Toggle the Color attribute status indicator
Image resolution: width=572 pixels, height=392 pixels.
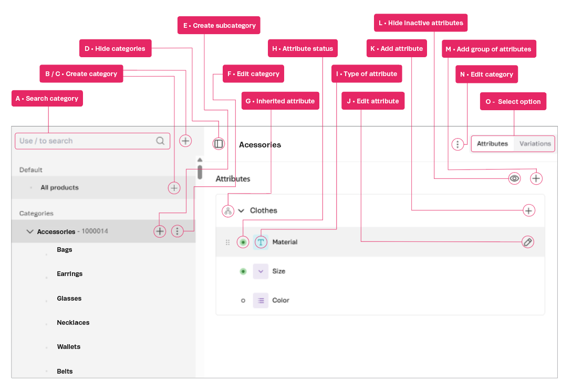point(243,301)
